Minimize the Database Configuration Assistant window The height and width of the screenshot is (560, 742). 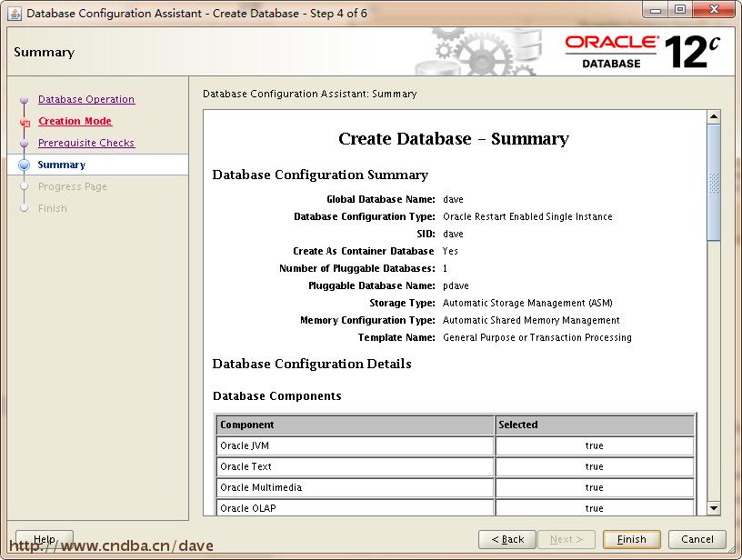coord(656,10)
